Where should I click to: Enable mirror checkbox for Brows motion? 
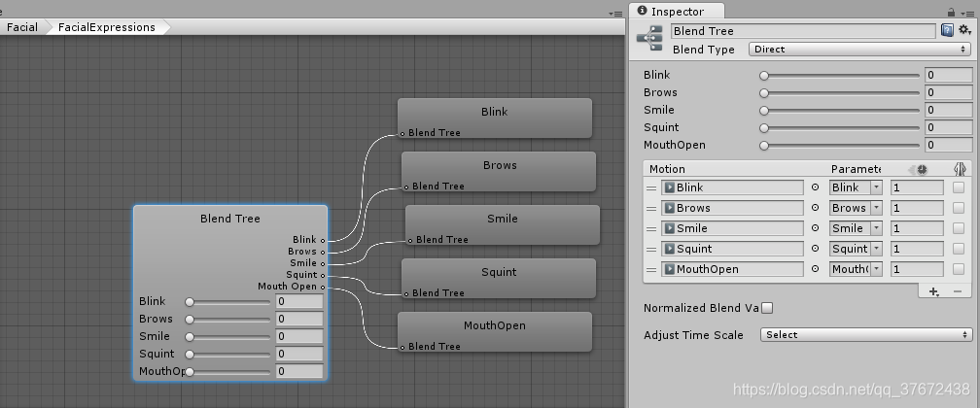point(959,208)
